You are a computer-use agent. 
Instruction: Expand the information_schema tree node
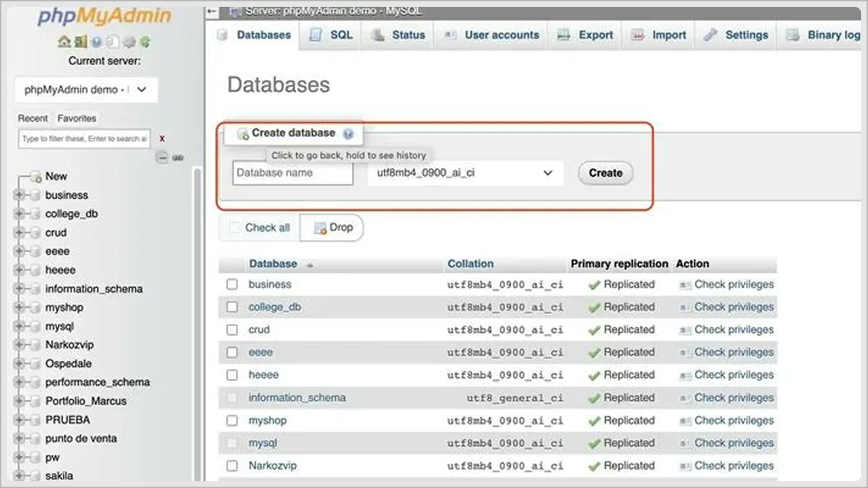(18, 289)
